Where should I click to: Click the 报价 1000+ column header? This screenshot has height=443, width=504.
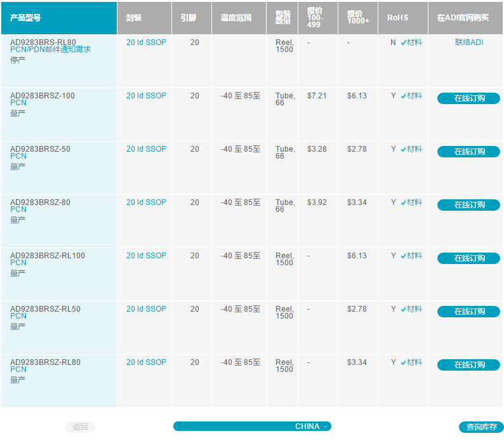click(x=358, y=17)
